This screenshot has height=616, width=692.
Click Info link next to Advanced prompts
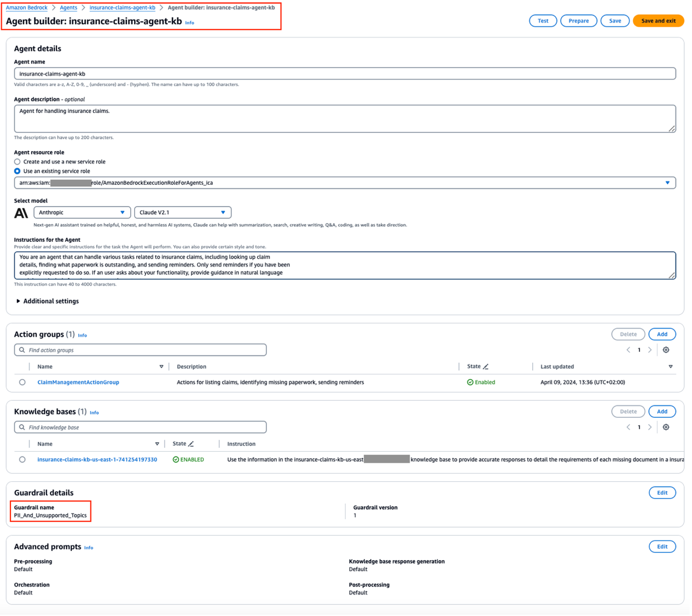88,548
